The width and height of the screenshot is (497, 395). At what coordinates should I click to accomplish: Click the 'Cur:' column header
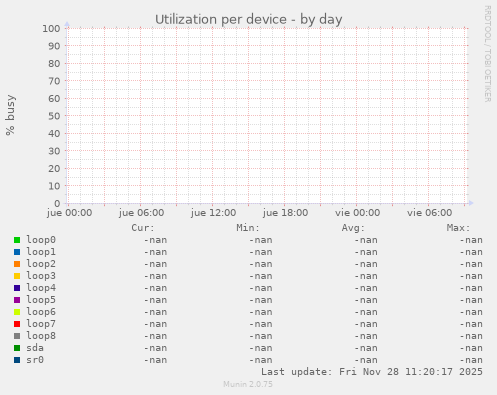(143, 228)
